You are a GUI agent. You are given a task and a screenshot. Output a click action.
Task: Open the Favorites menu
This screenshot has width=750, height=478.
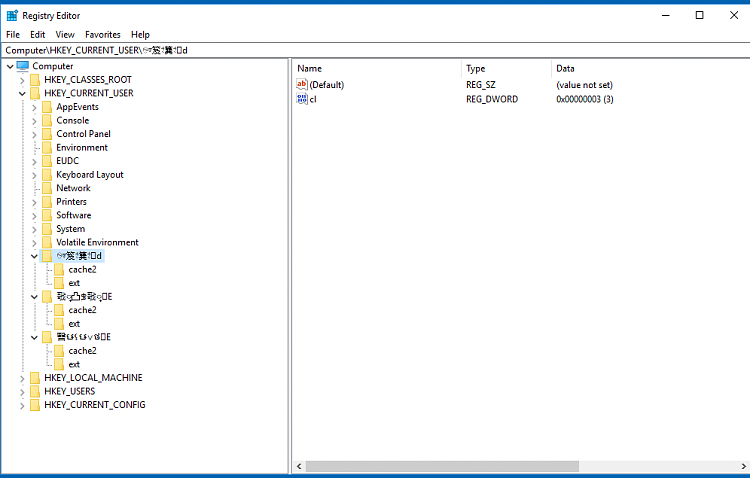pos(103,34)
